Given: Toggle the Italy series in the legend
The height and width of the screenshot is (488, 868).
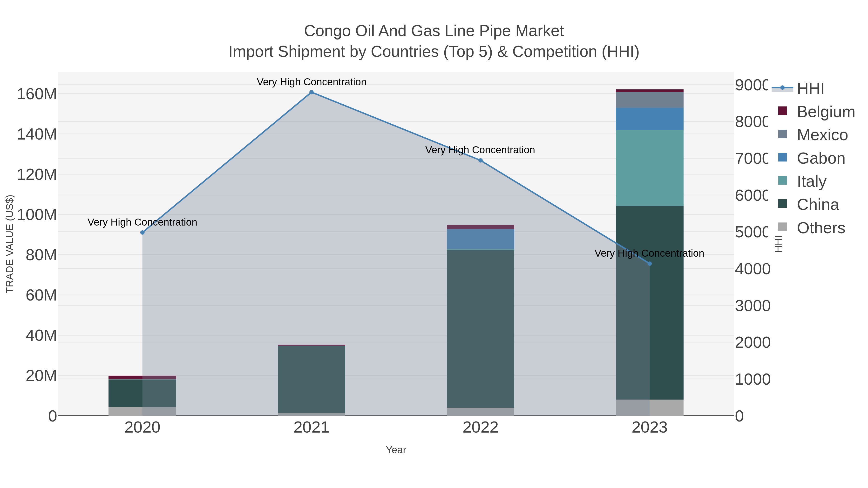Looking at the screenshot, I should click(x=802, y=181).
